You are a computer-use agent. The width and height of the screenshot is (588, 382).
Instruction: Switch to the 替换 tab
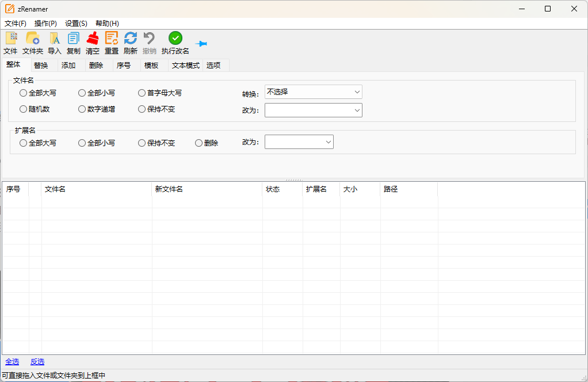[41, 66]
